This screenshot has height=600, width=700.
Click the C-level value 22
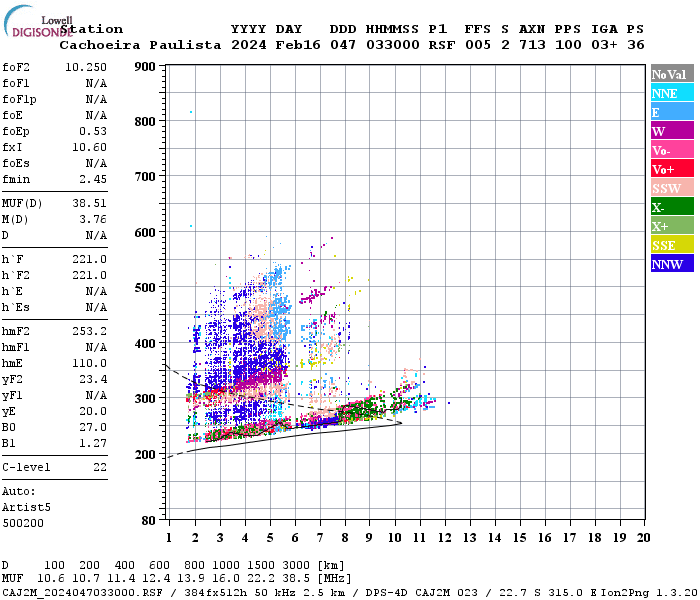[x=100, y=467]
